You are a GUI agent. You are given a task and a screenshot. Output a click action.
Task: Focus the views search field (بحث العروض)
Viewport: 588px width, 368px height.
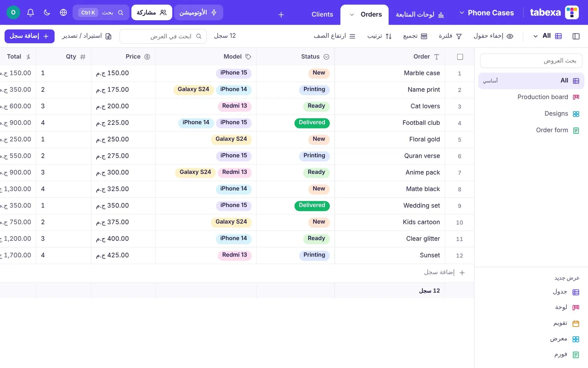531,61
